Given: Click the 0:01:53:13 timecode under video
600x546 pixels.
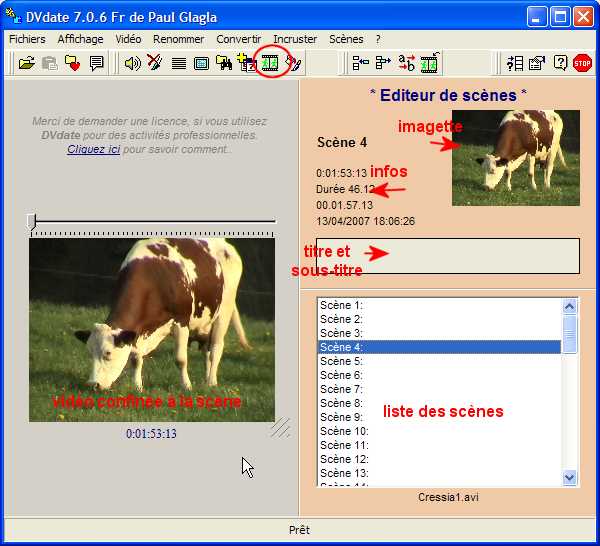Looking at the screenshot, I should pos(151,434).
